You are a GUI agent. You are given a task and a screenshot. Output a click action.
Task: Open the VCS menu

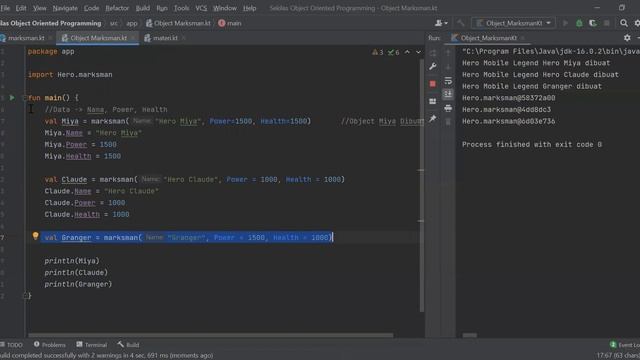tap(201, 8)
